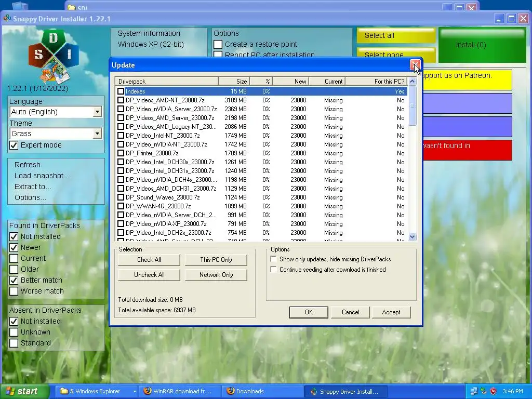Click the list scrollbar down arrow
This screenshot has height=399, width=532.
point(412,237)
